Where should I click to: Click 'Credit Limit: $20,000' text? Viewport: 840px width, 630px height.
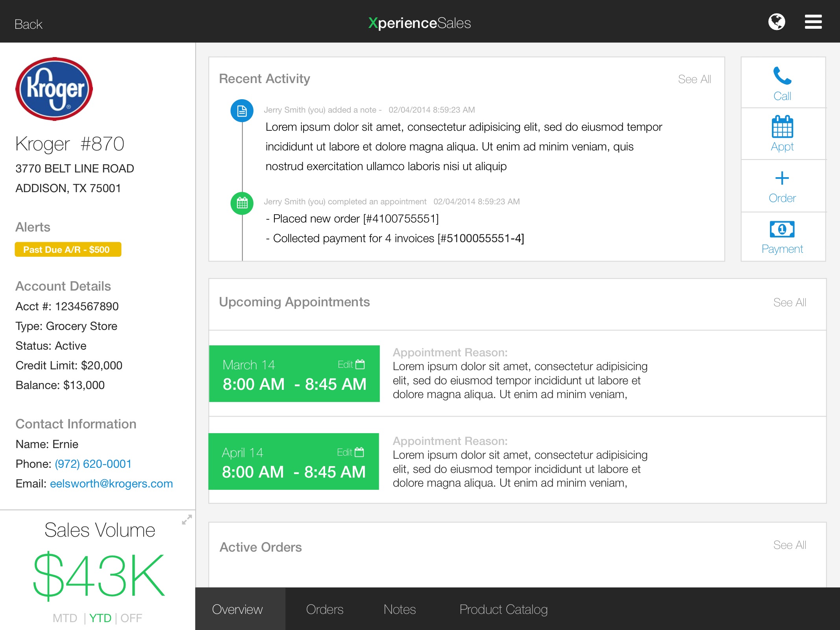pos(69,365)
